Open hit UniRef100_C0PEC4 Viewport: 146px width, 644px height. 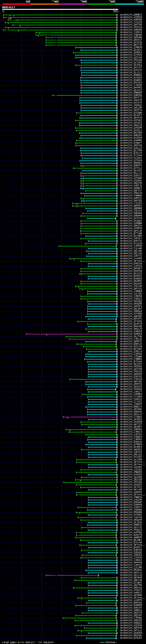coord(131,32)
